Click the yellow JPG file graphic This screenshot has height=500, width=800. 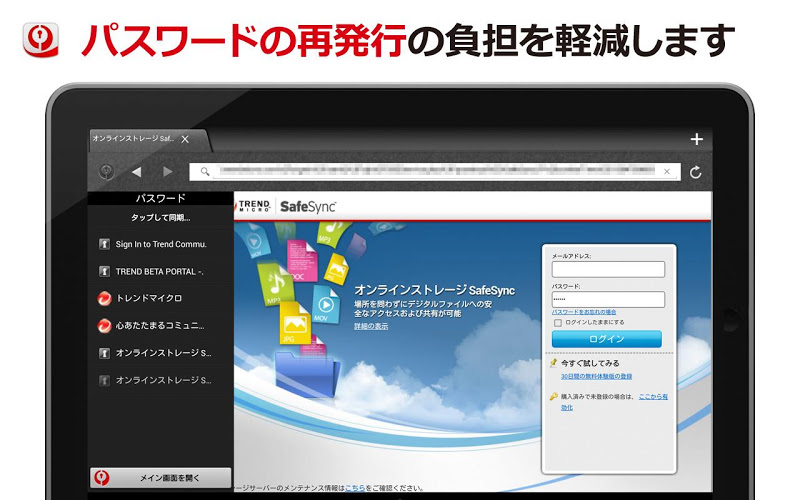pos(294,323)
